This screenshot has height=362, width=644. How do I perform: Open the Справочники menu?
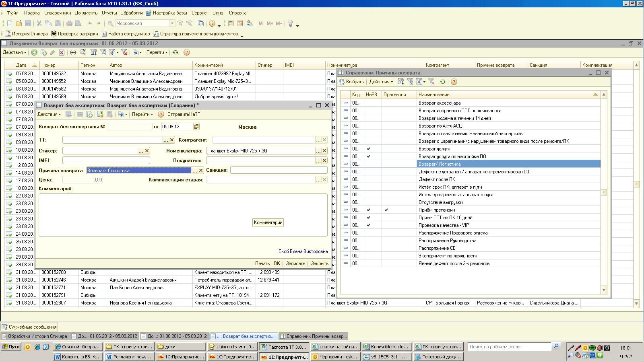[58, 13]
